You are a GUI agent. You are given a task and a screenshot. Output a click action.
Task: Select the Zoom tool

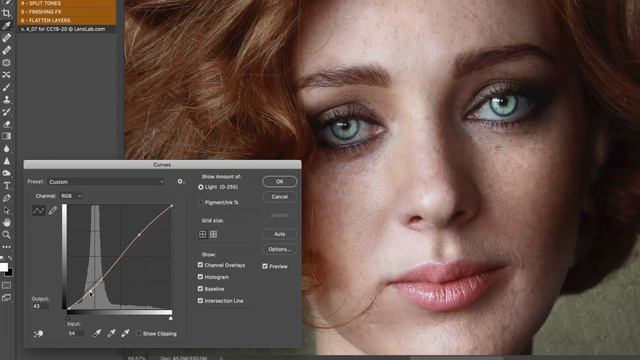(x=6, y=235)
